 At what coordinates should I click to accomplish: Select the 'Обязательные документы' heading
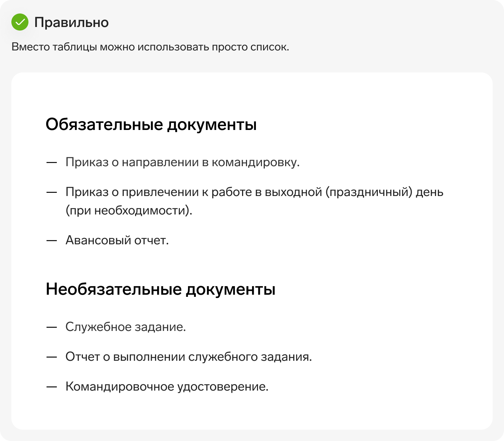(151, 125)
